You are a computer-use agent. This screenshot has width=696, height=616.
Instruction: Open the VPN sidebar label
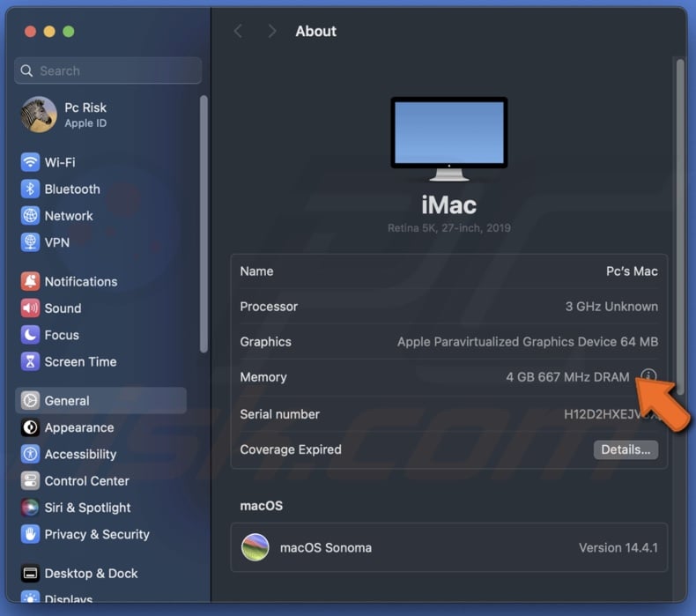click(x=57, y=242)
